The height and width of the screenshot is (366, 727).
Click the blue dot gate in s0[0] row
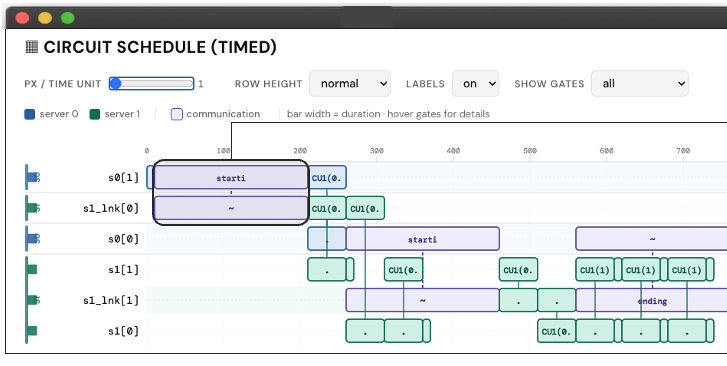327,239
